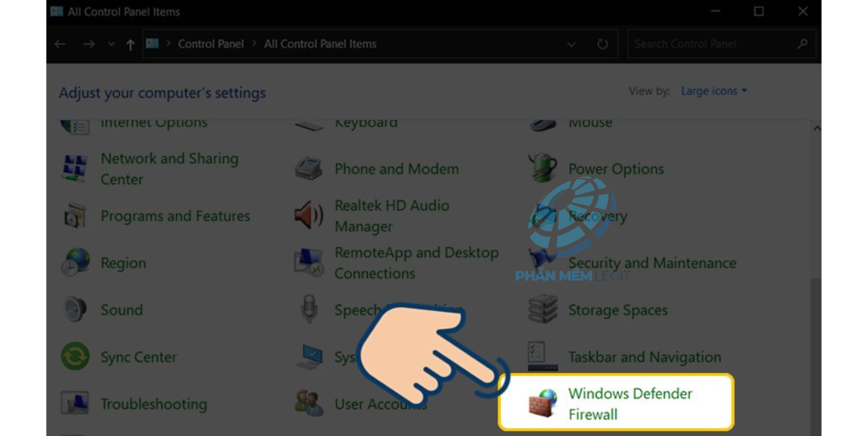The image size is (868, 436).
Task: Open the Realtek HD Audio Manager icon
Action: tap(309, 216)
